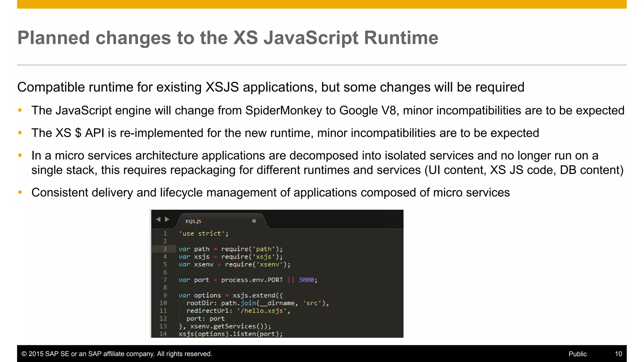Click the micro services architecture bullet

click(x=327, y=163)
